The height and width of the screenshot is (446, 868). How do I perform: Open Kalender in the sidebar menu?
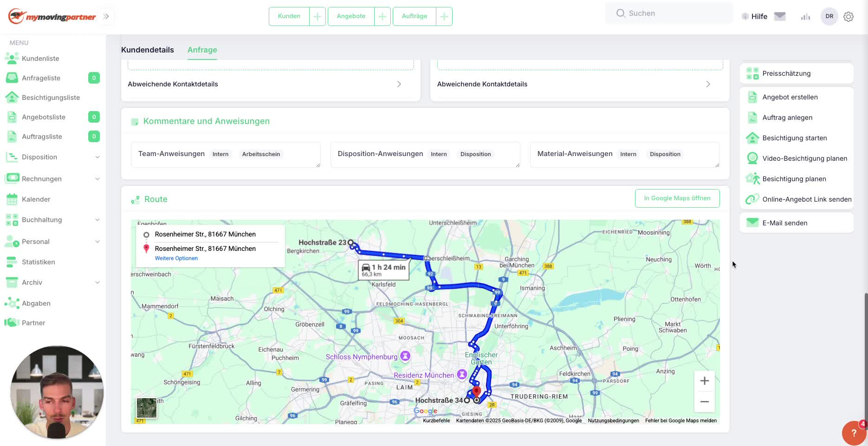click(36, 199)
